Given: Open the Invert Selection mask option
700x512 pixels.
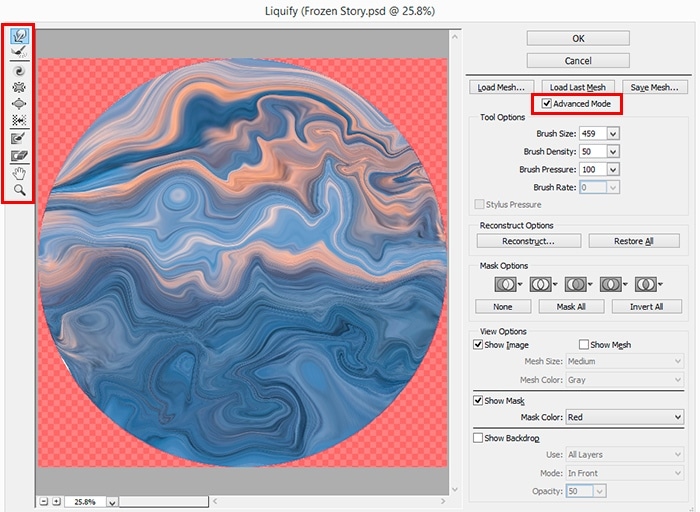Looking at the screenshot, I should 648,284.
